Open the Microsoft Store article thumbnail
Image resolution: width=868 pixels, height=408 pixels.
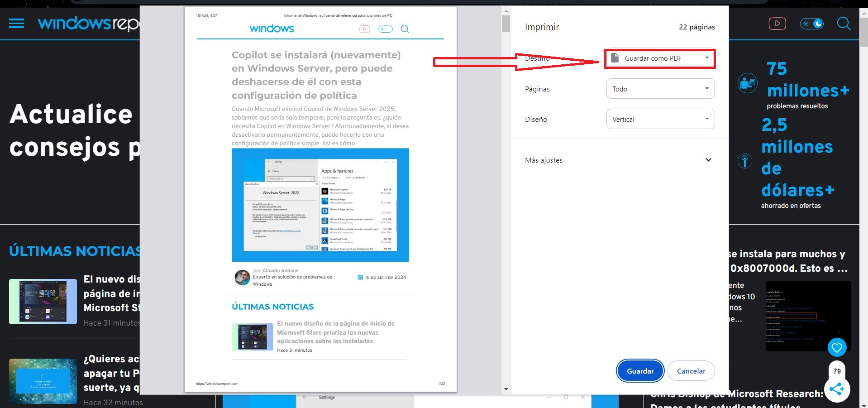pyautogui.click(x=43, y=301)
